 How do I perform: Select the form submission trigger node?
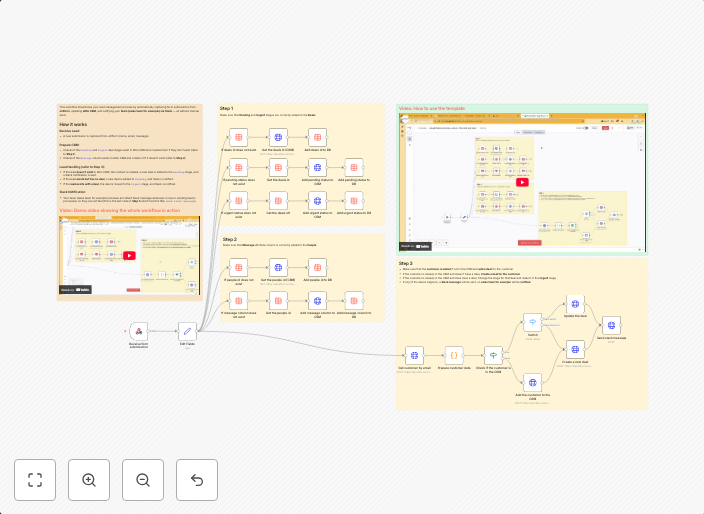[x=140, y=331]
